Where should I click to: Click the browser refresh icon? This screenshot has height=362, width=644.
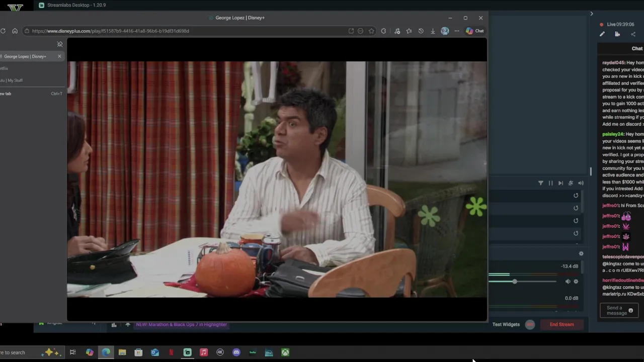[3, 31]
